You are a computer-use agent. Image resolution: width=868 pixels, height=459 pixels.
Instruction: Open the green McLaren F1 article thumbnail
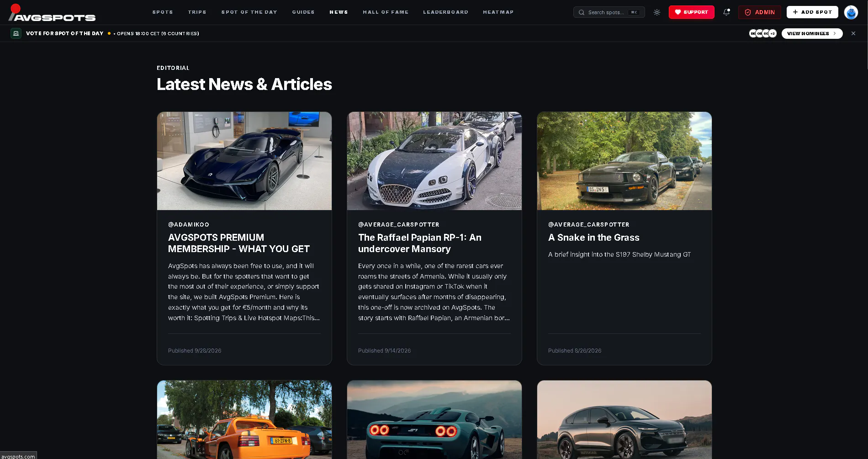[x=434, y=420]
